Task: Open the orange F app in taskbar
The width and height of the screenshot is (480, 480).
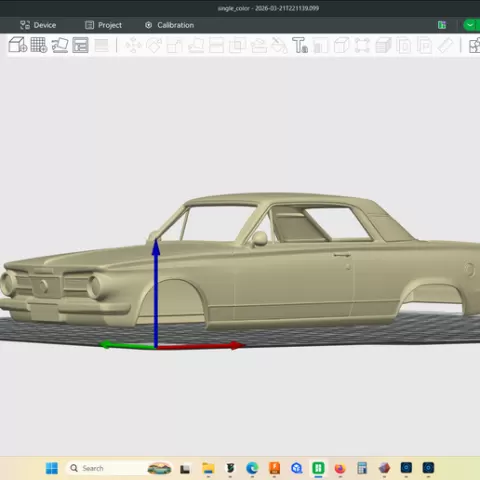Action: click(x=275, y=468)
